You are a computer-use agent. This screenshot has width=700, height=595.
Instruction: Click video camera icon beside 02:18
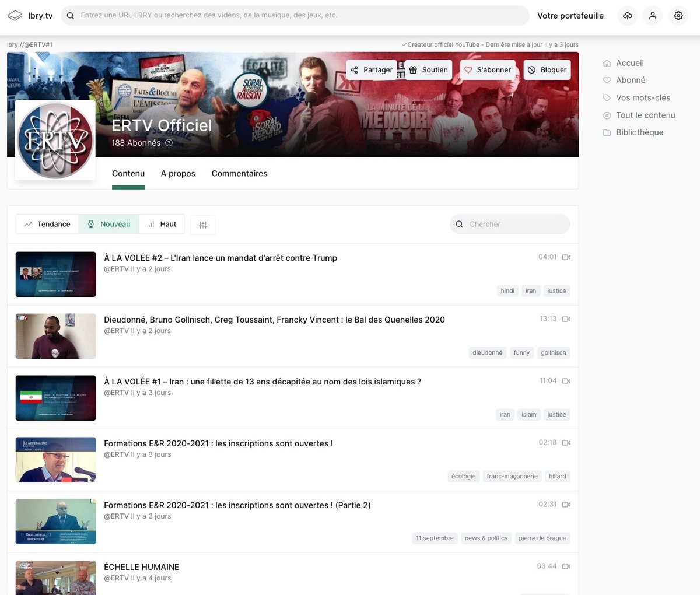point(566,443)
